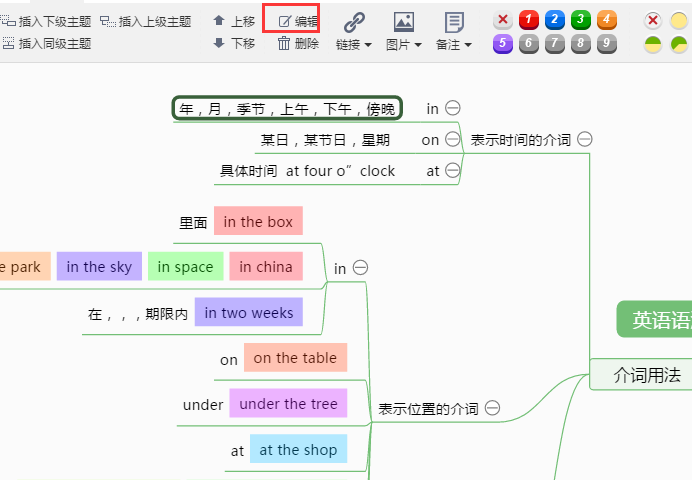Collapse the time 'in' branch
Viewport: 692px width, 480px height.
point(453,108)
